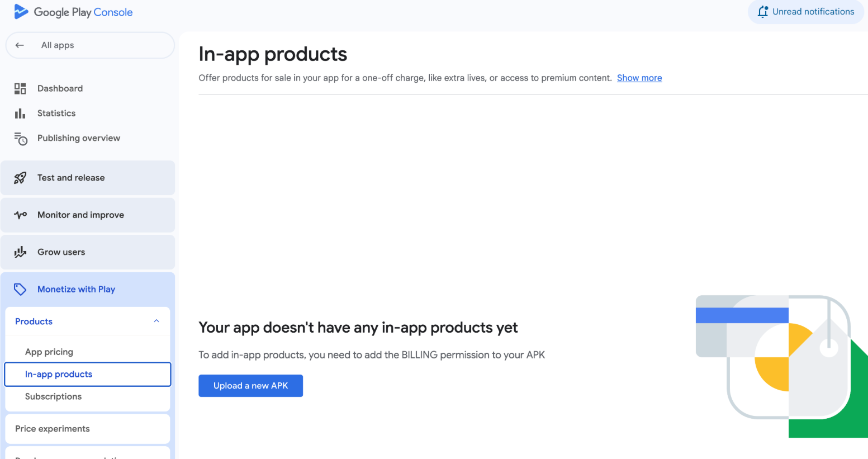This screenshot has width=868, height=459.
Task: Click the back arrow beside All apps
Action: 20,45
